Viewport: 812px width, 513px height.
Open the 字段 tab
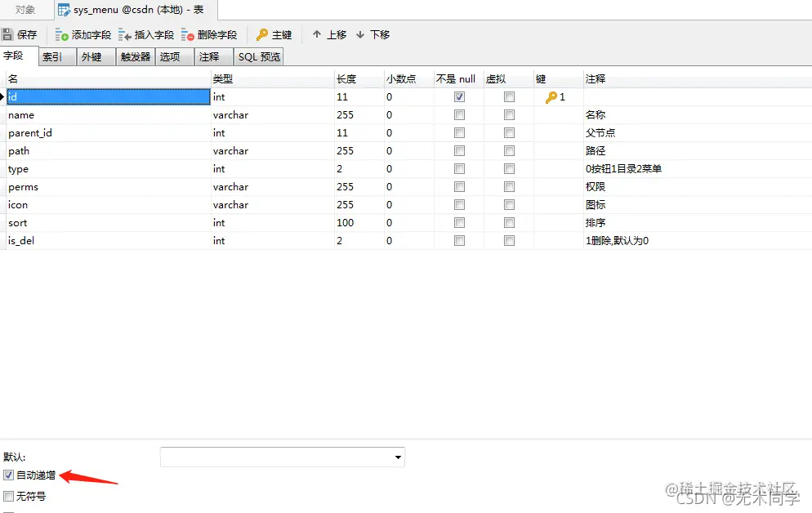tap(19, 56)
